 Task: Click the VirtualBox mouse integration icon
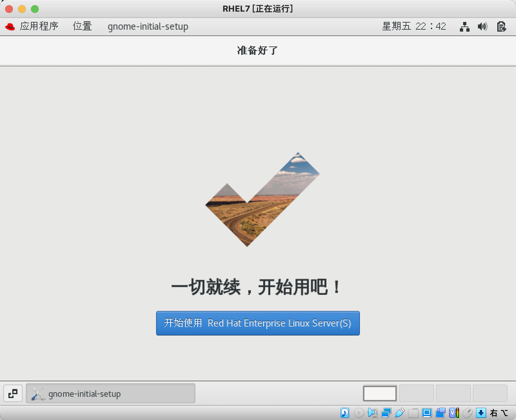pos(467,413)
